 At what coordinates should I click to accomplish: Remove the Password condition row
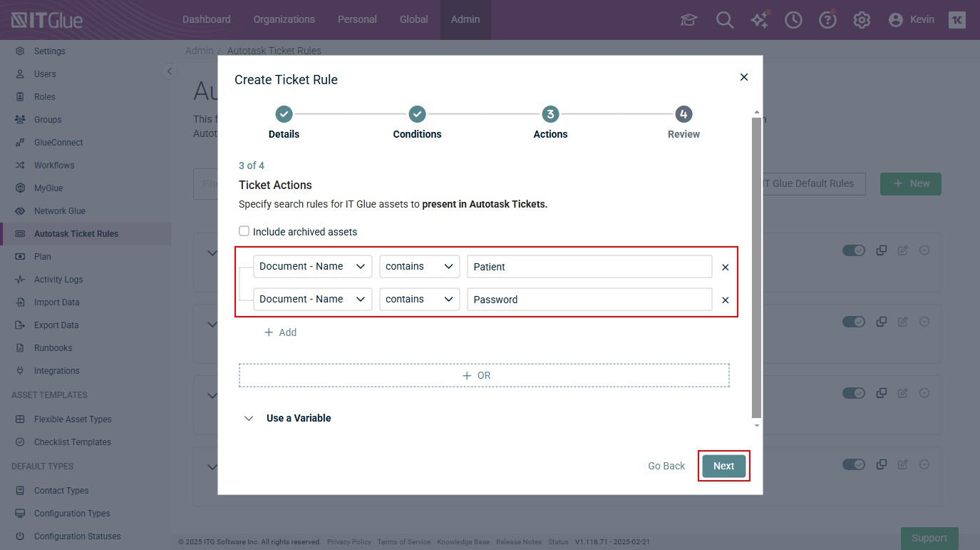[726, 300]
